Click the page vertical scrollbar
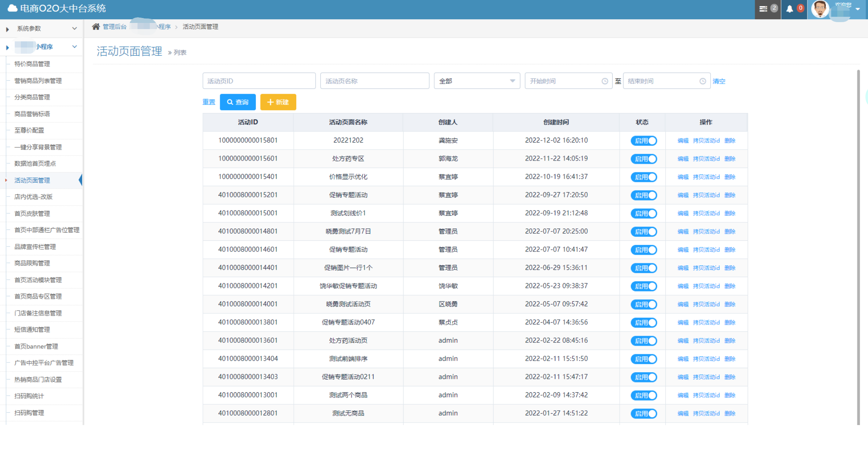Image resolution: width=868 pixels, height=457 pixels. 858,247
